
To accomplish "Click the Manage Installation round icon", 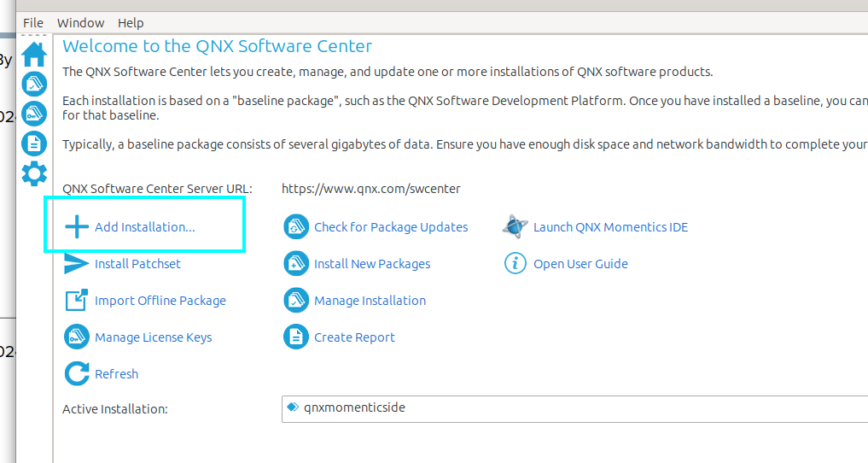I will (x=296, y=300).
